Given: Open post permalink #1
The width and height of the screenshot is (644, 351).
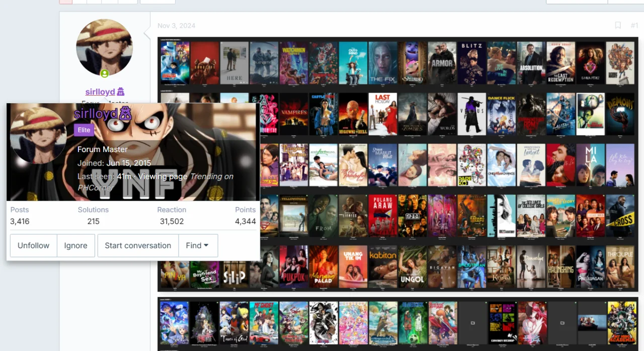Looking at the screenshot, I should pos(634,26).
